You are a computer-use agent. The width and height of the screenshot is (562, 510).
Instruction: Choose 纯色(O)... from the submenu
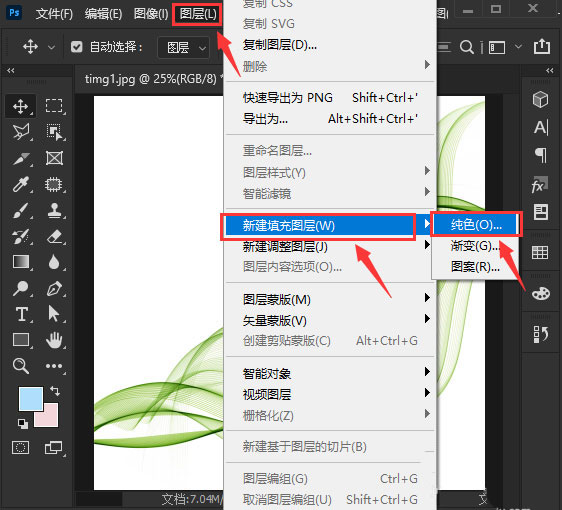[x=476, y=225]
